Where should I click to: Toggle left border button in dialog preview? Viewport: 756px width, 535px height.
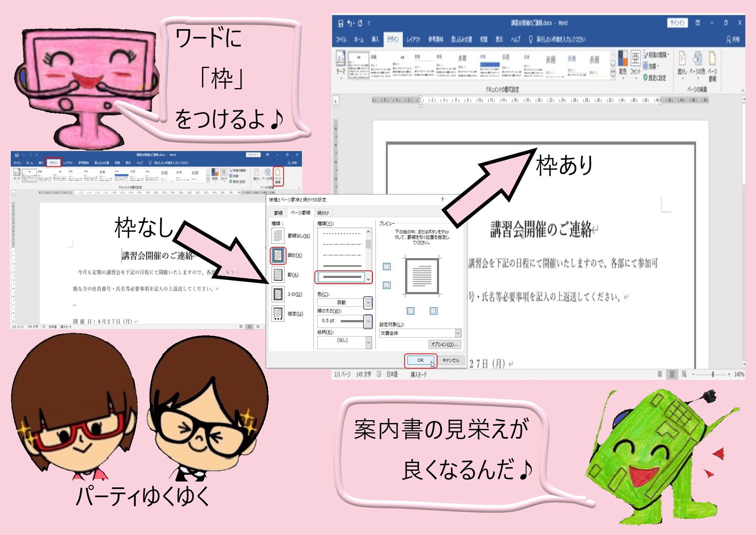tap(410, 311)
